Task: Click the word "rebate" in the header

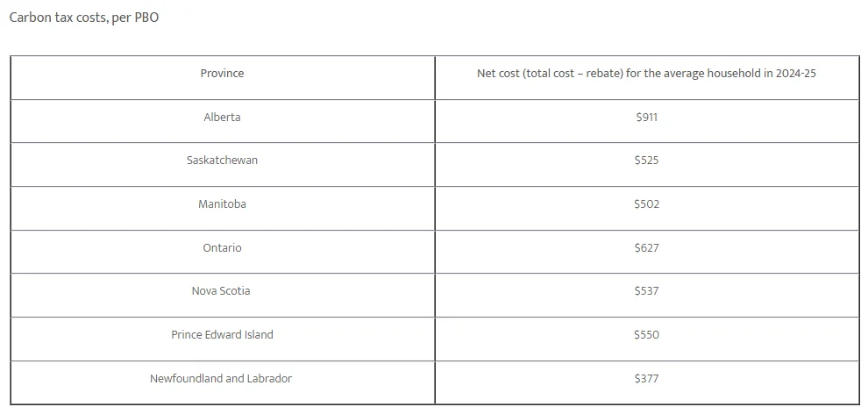Action: tap(603, 74)
